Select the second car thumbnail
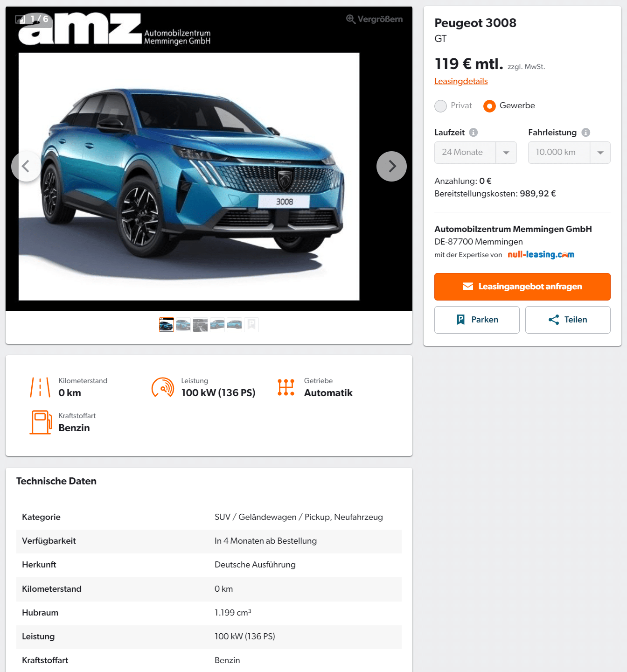This screenshot has width=627, height=672. [x=183, y=325]
